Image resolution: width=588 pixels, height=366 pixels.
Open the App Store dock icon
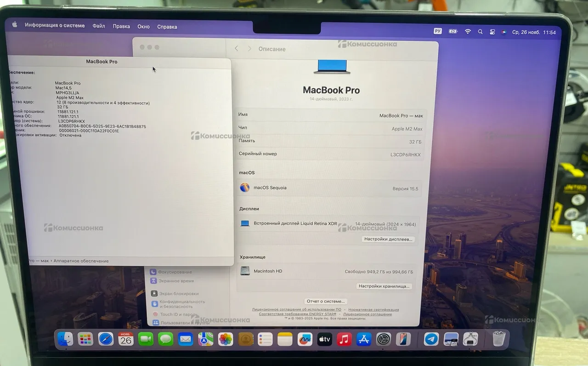(x=363, y=339)
